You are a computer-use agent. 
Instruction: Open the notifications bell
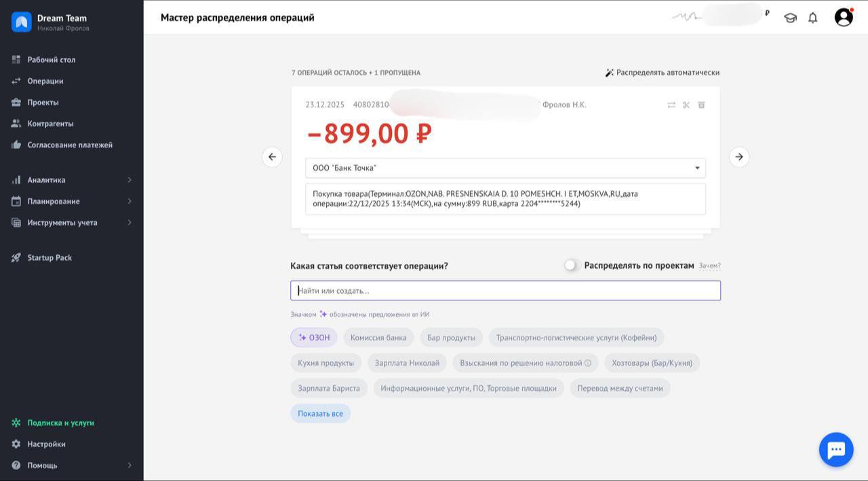[x=812, y=18]
